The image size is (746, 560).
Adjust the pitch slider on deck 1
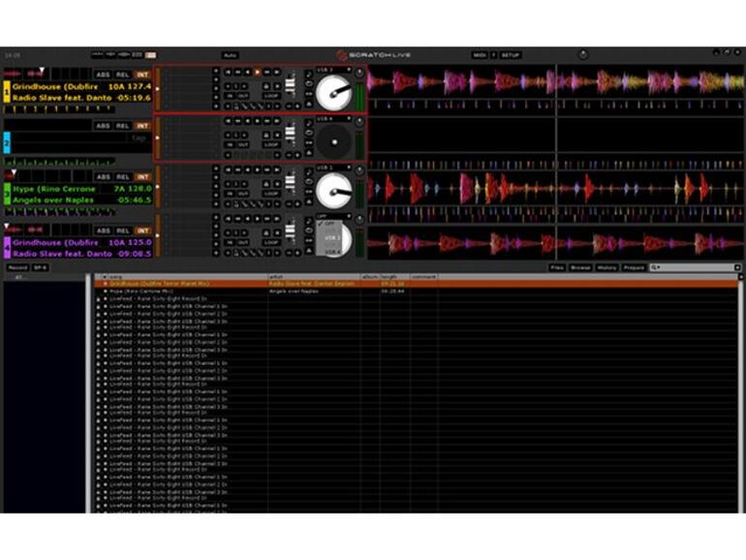coord(290,83)
